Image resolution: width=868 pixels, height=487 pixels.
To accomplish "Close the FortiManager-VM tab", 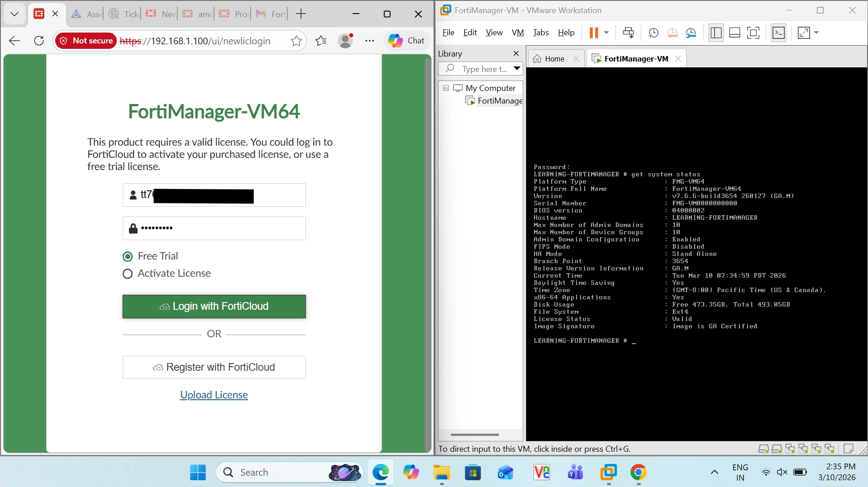I will coord(678,59).
